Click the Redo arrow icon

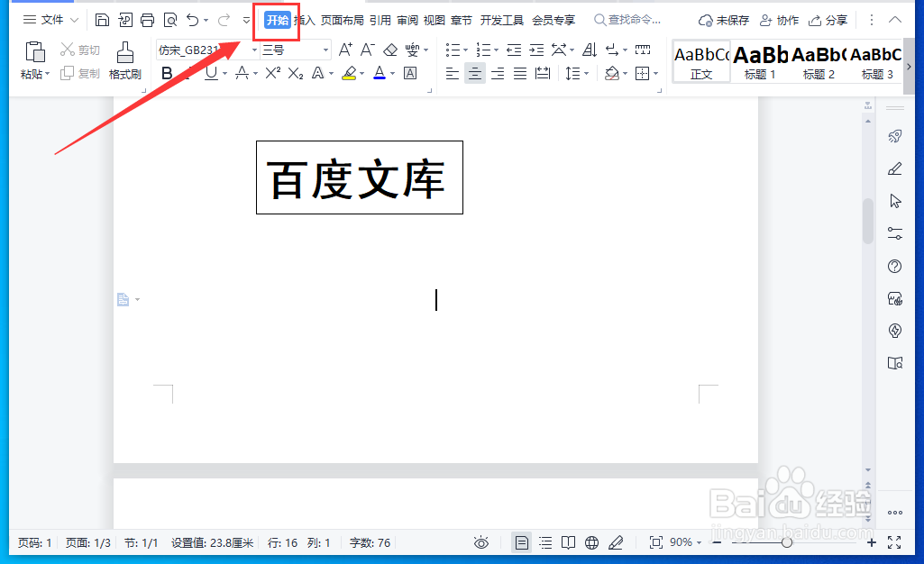pos(224,20)
